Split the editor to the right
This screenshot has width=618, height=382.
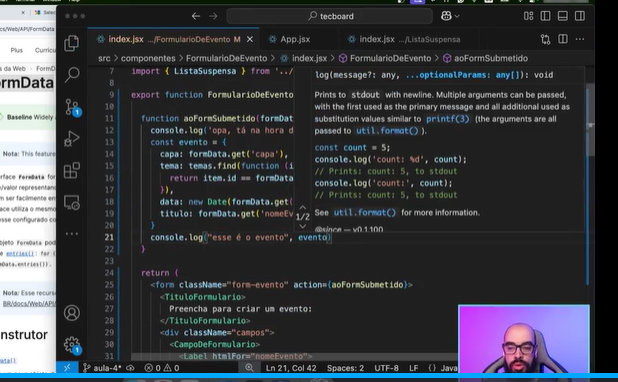tap(563, 39)
